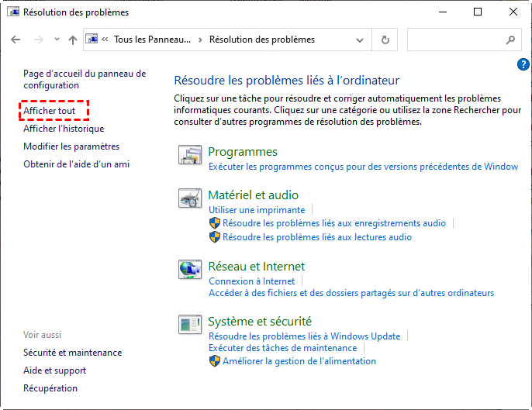
Task: Open the Programmes category heading
Action: pos(243,152)
